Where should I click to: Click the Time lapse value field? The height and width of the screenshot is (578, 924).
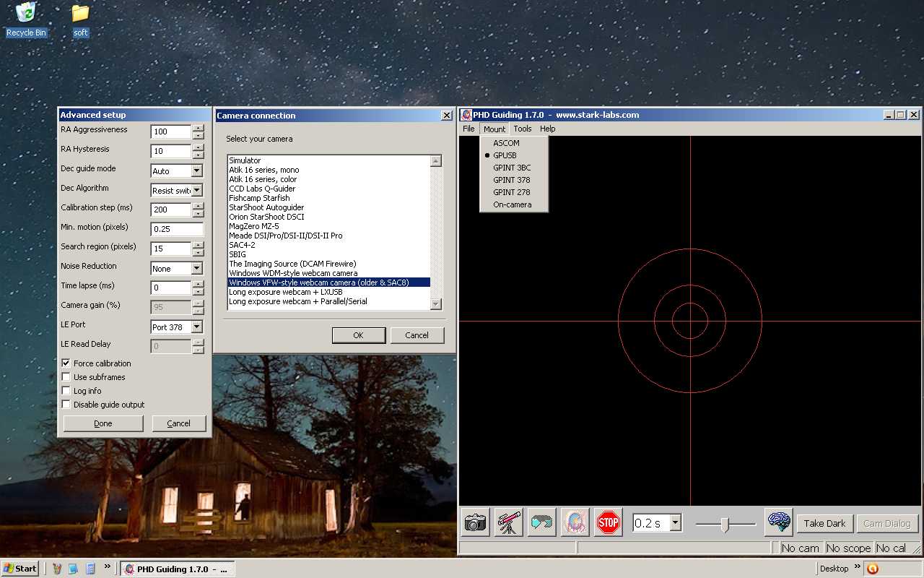(x=171, y=288)
